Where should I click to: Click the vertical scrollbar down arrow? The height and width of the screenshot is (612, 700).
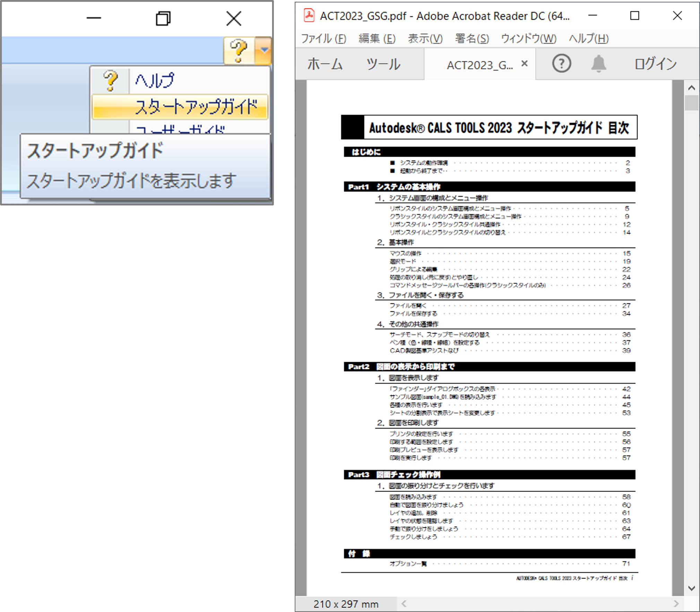[x=691, y=588]
